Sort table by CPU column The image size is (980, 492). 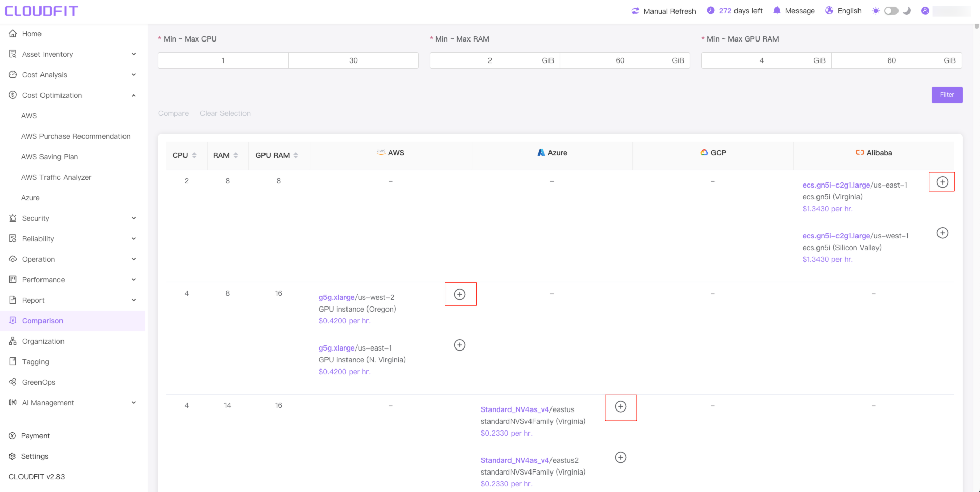[x=194, y=155]
